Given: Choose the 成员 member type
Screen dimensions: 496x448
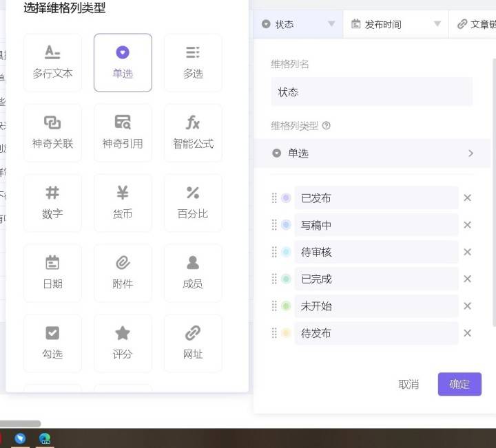Looking at the screenshot, I should coord(193,273).
